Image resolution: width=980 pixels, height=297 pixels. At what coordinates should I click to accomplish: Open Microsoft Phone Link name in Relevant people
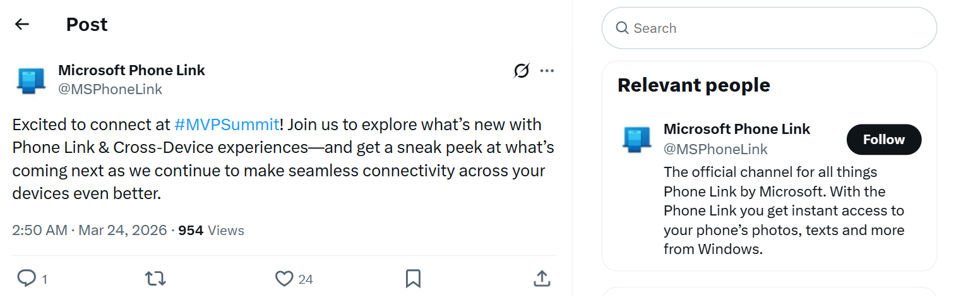click(x=737, y=129)
